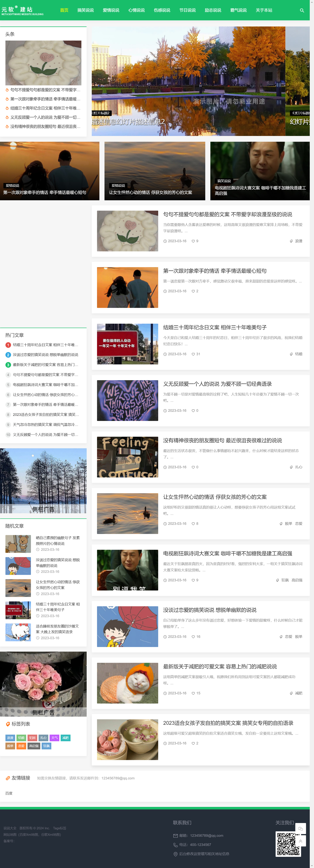Click the number 1 rank badge in 热门文章
314x868 pixels.
pos(8,345)
